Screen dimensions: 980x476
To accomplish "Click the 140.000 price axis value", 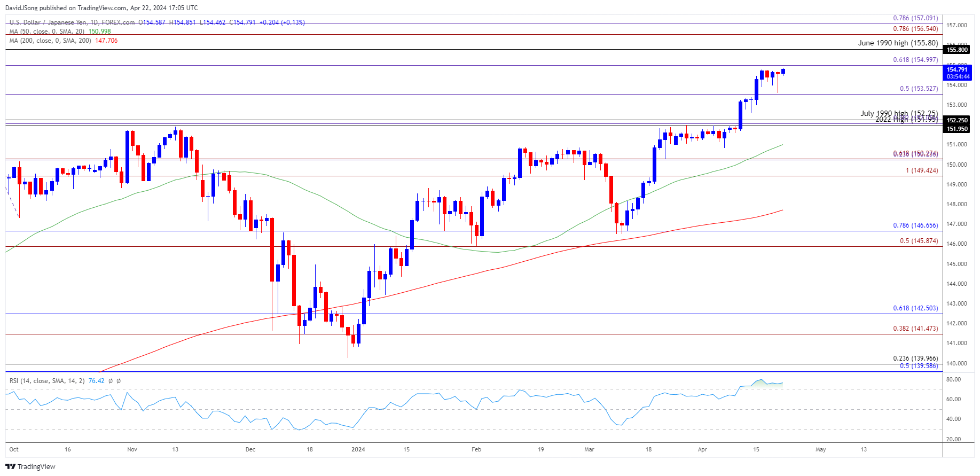I will click(x=957, y=363).
